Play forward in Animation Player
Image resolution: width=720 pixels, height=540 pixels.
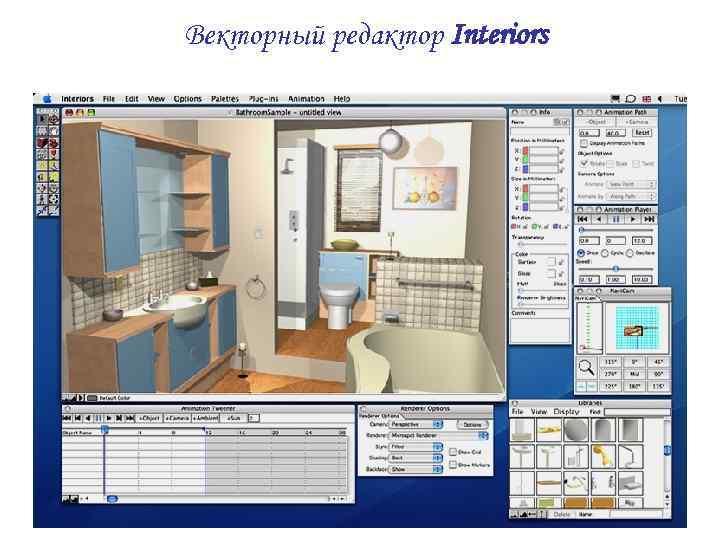coord(632,219)
